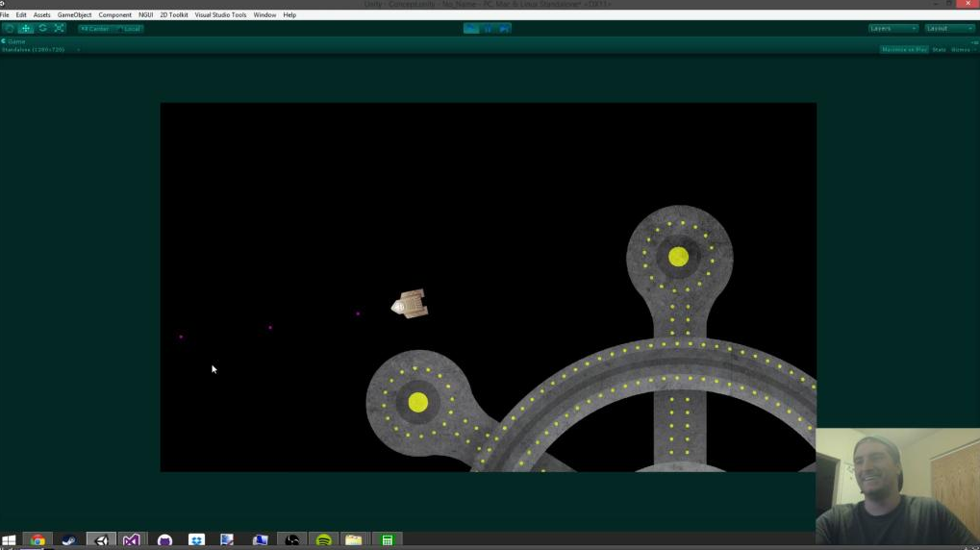
Task: Open Spotify from the taskbar
Action: 323,540
